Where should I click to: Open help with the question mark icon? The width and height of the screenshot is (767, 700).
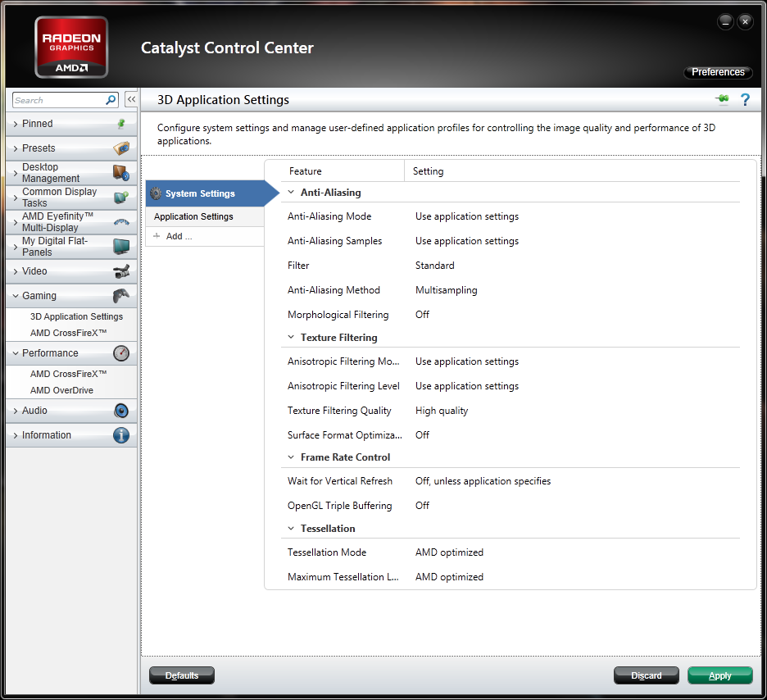[745, 100]
